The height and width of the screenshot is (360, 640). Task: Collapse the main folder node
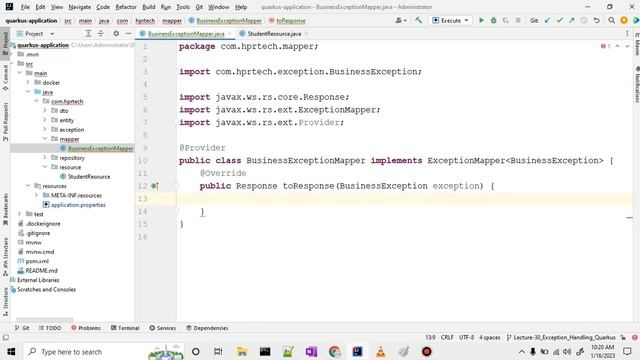click(20, 73)
